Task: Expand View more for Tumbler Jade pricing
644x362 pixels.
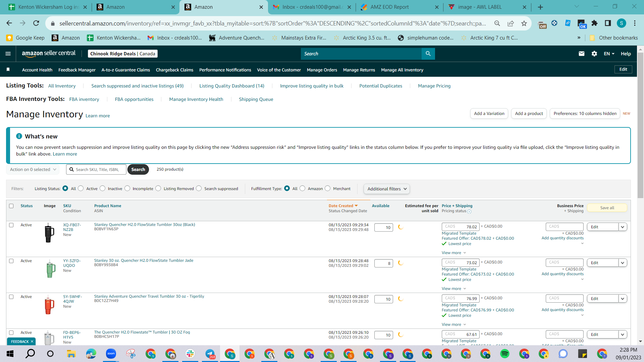Action: [454, 289]
